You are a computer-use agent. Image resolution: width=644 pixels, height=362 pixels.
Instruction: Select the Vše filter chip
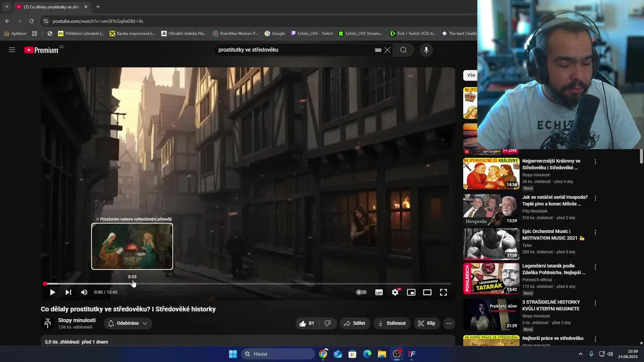tap(470, 75)
